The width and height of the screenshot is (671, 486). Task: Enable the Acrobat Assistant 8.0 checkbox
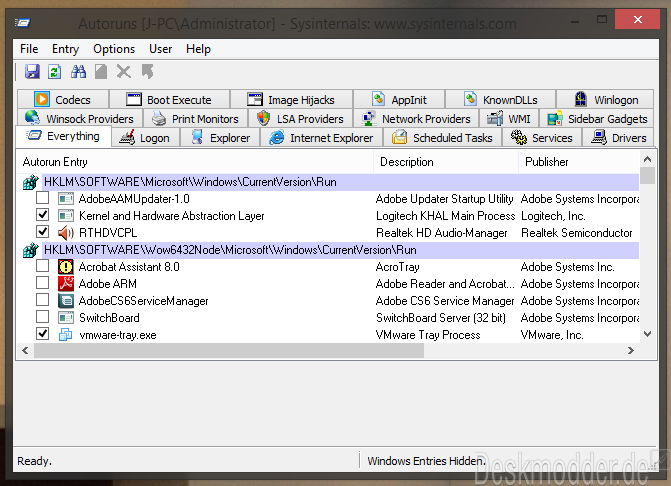point(42,266)
